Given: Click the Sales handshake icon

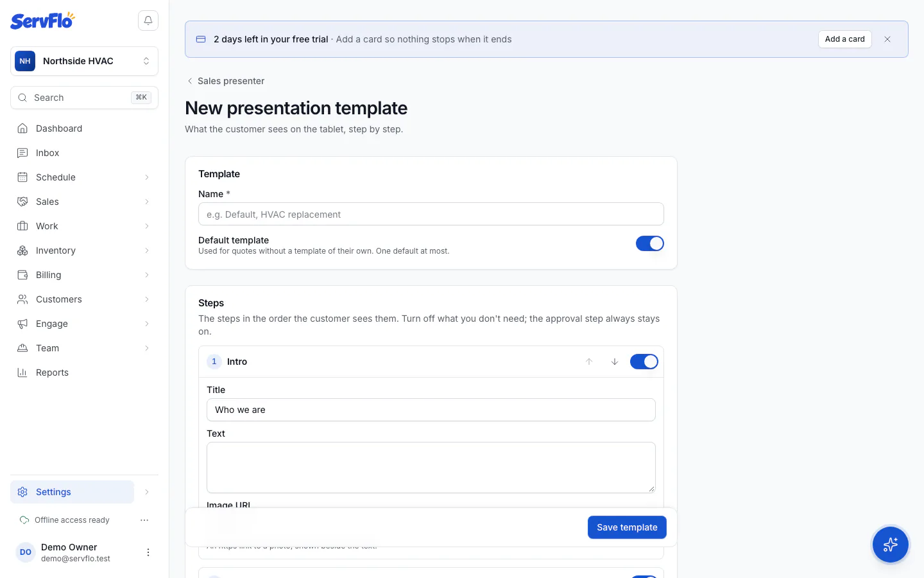Looking at the screenshot, I should 22,202.
